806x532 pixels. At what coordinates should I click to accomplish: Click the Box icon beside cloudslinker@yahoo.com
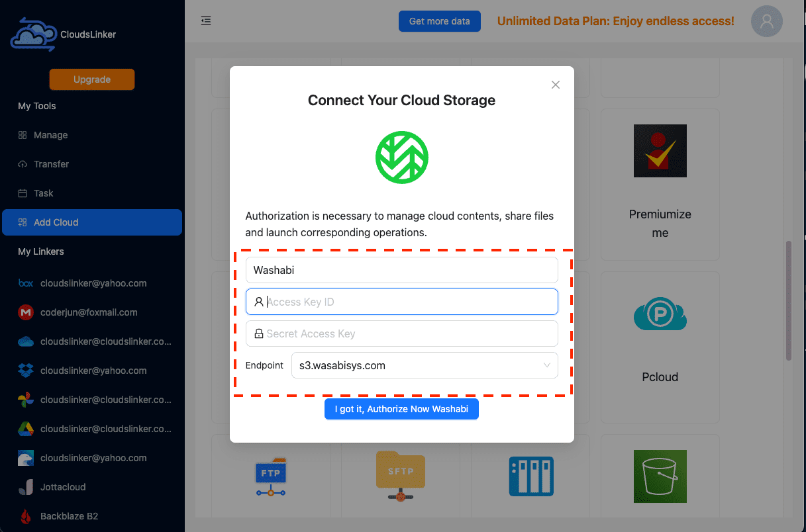pyautogui.click(x=26, y=283)
